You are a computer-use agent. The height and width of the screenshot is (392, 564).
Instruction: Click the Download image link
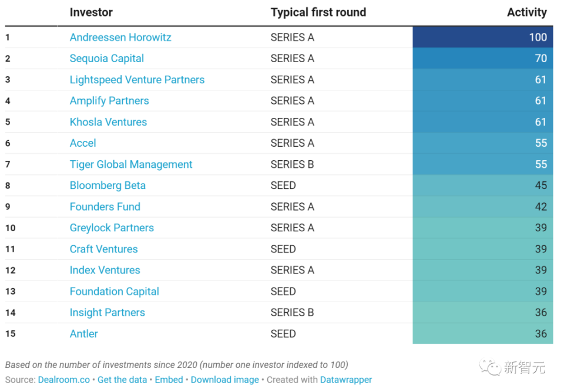click(x=224, y=380)
